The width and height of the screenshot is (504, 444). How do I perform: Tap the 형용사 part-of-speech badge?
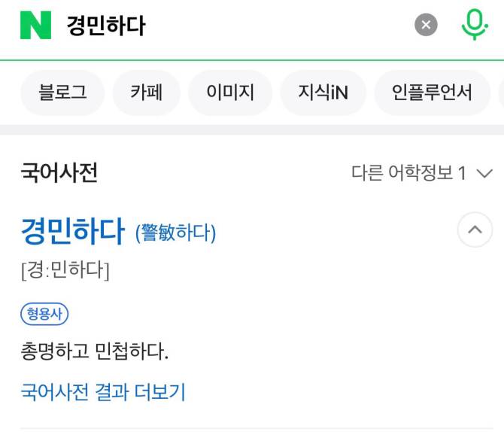[44, 314]
